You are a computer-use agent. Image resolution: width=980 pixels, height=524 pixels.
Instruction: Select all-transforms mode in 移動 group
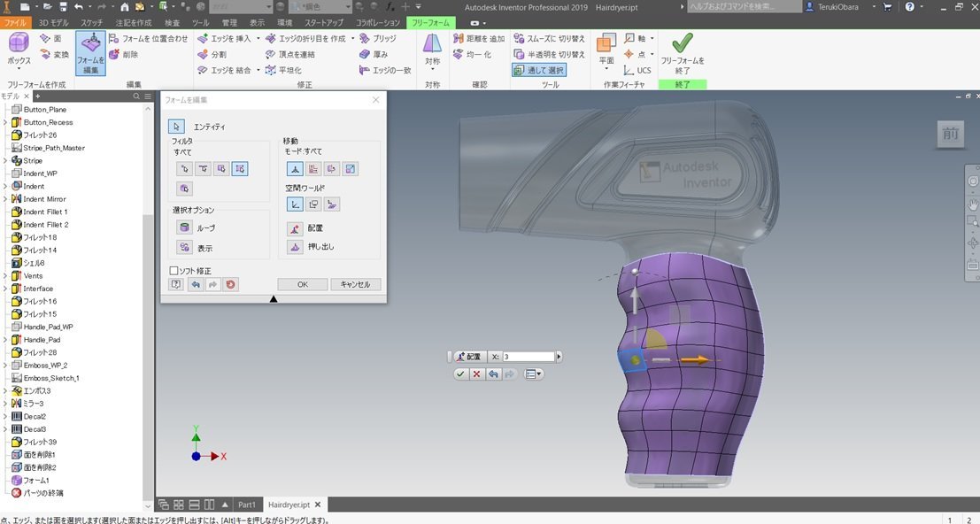pos(295,169)
